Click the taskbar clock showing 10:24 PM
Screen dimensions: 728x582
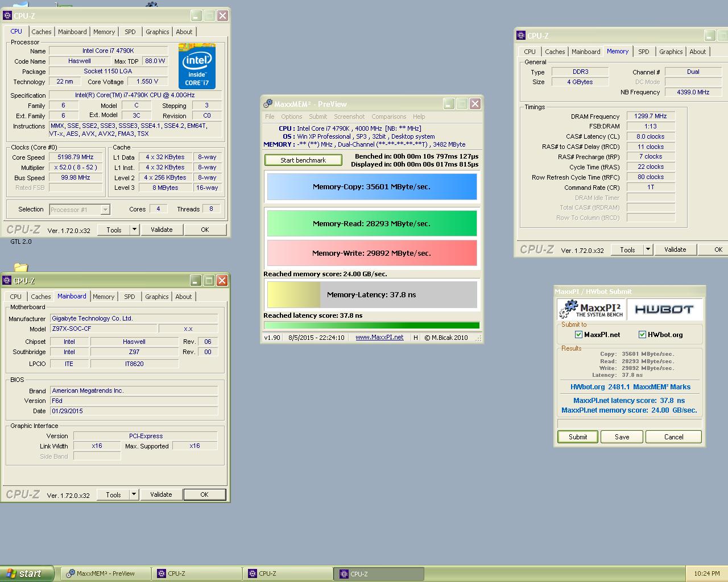[x=707, y=573]
